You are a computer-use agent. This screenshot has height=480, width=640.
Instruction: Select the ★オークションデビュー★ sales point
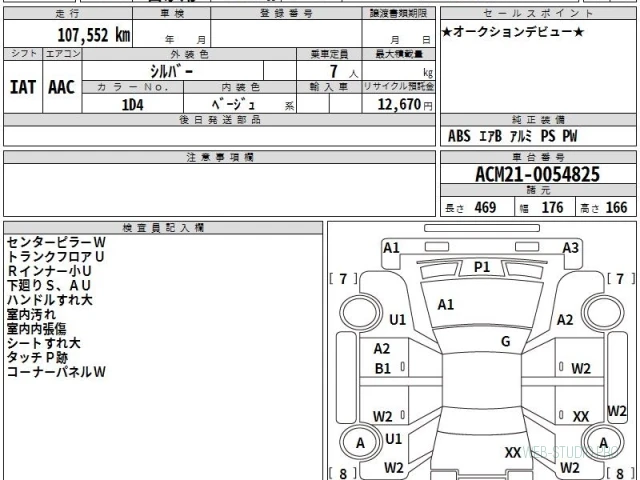[x=513, y=32]
